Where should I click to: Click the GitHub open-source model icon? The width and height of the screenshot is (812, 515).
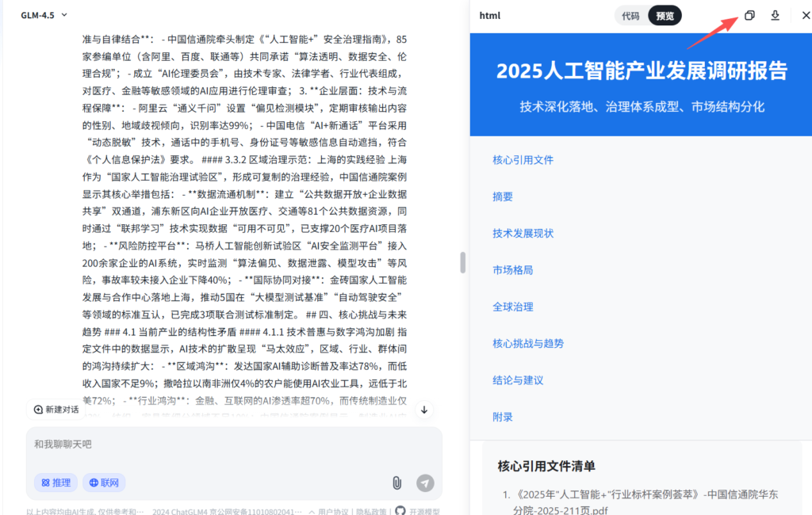(x=400, y=511)
